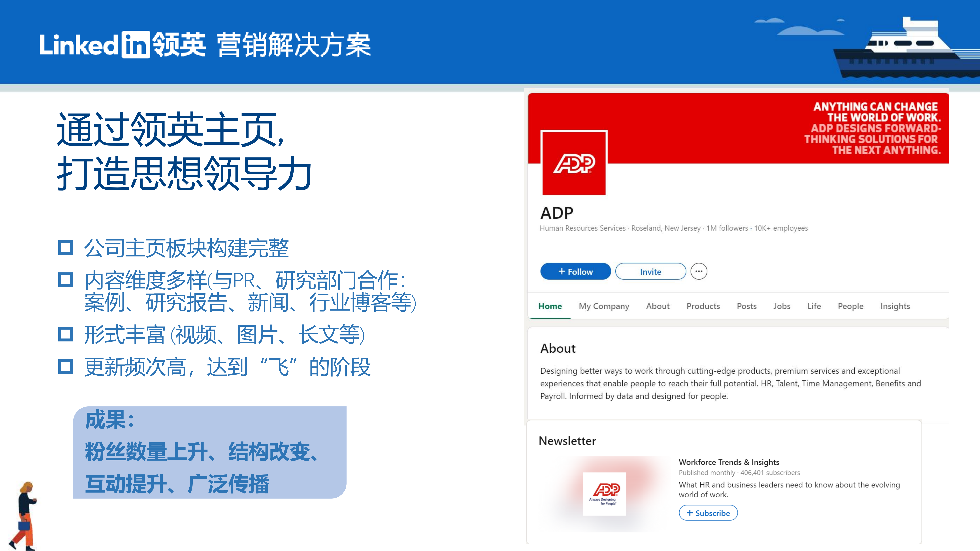Screen dimensions: 980x551
Task: Check the box beside 内容维度多样
Action: coord(65,280)
